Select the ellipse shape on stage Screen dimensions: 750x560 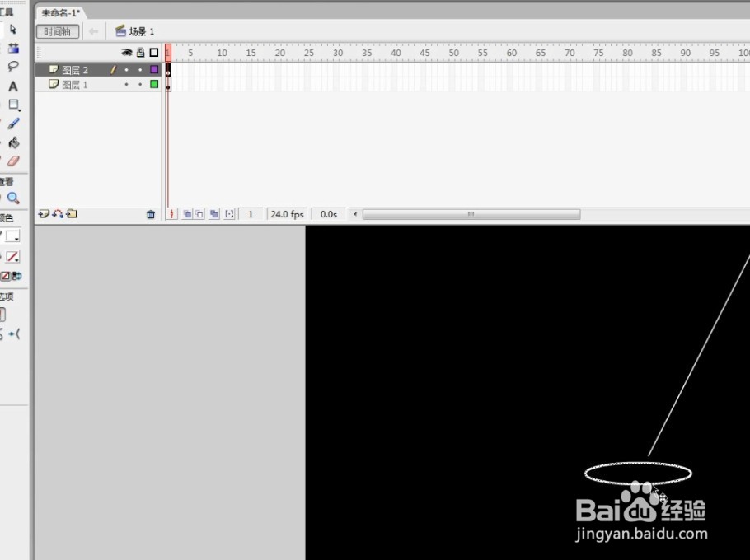[638, 473]
